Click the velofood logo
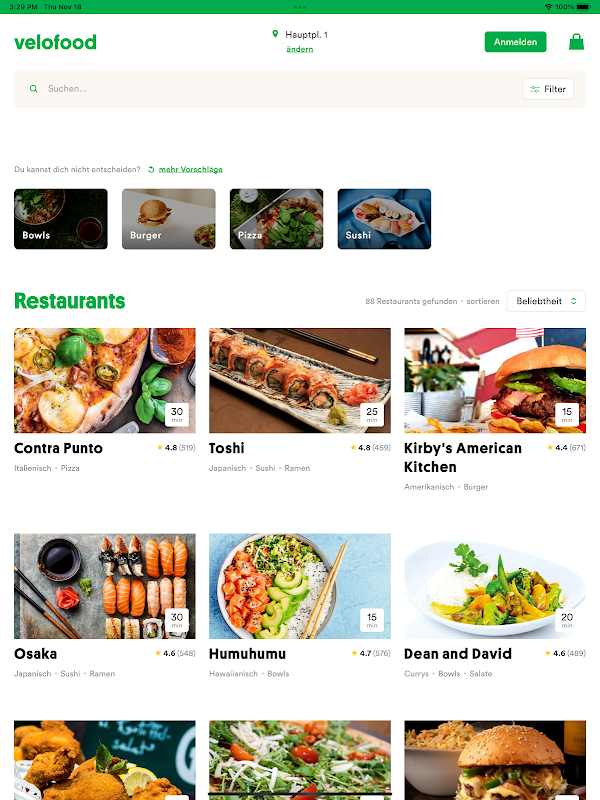Viewport: 600px width, 800px height. [x=55, y=42]
